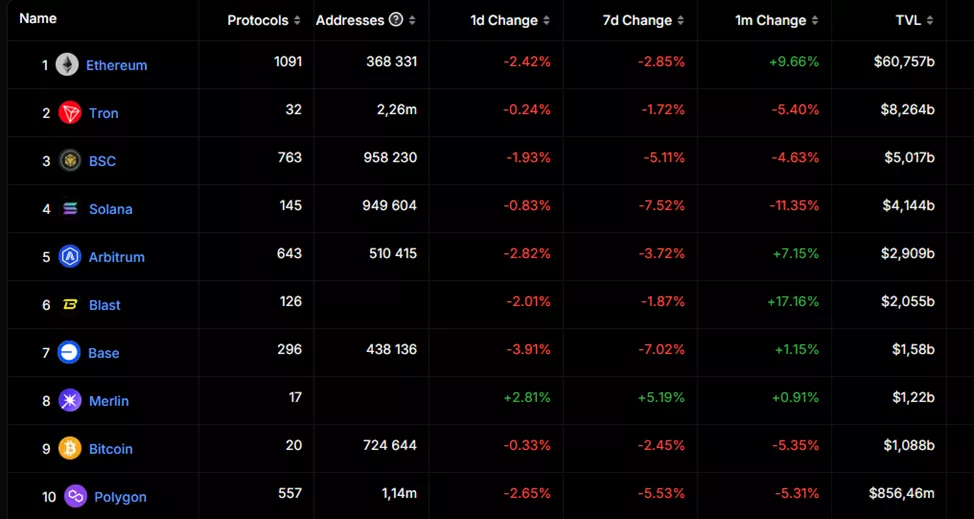This screenshot has width=974, height=519.
Task: Sort by TVL column arrows
Action: (x=930, y=21)
